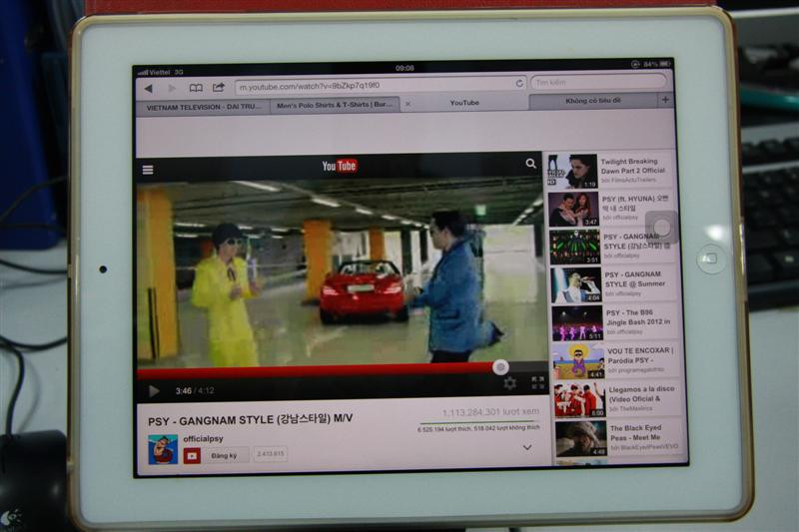Close the YouTube tab

coord(408,103)
